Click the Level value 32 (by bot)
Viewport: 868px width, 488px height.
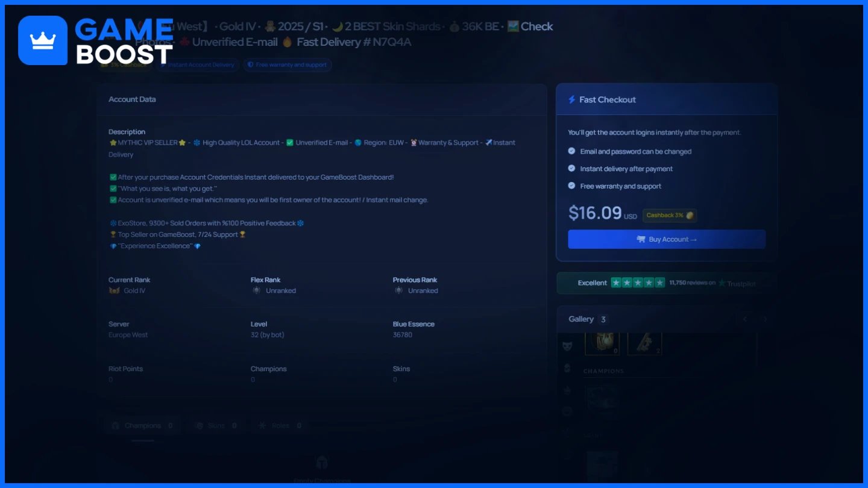click(268, 335)
